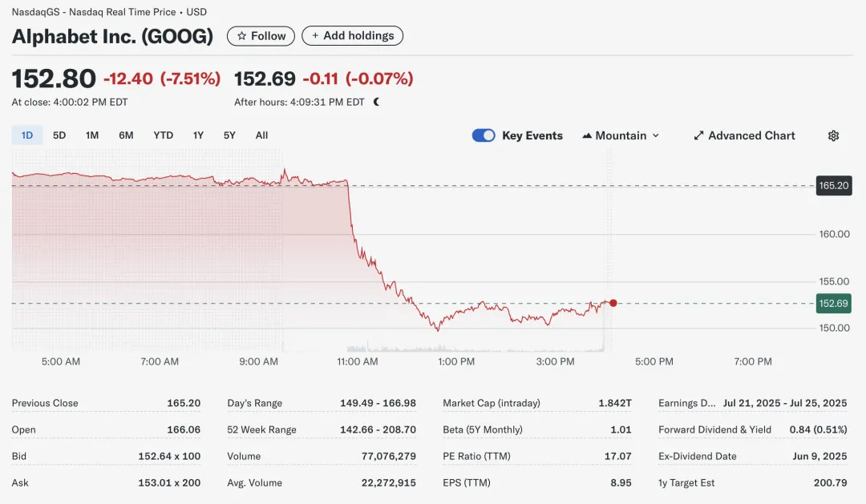The width and height of the screenshot is (866, 504).
Task: Click the -12.40 (-7.51%) change text
Action: (162, 79)
